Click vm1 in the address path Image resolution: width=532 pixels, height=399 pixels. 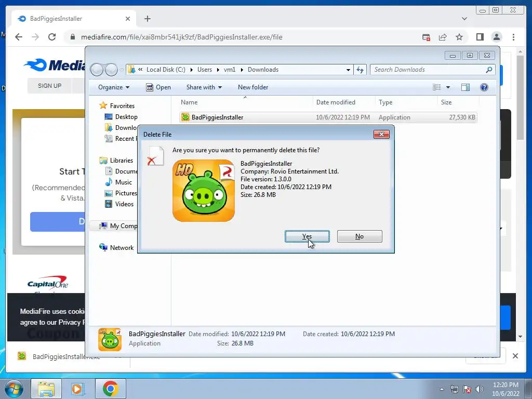tap(230, 70)
